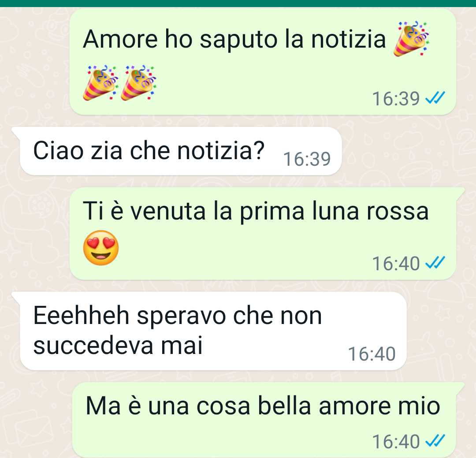Click the green header bar at top
Image resolution: width=476 pixels, height=458 pixels.
(238, 4)
